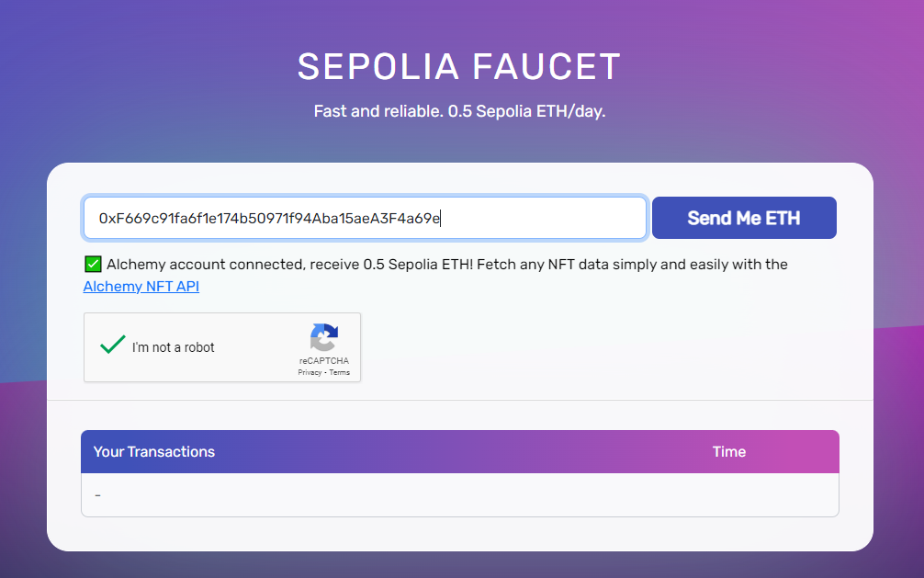Click the gradient header bar of transactions table

click(x=459, y=452)
